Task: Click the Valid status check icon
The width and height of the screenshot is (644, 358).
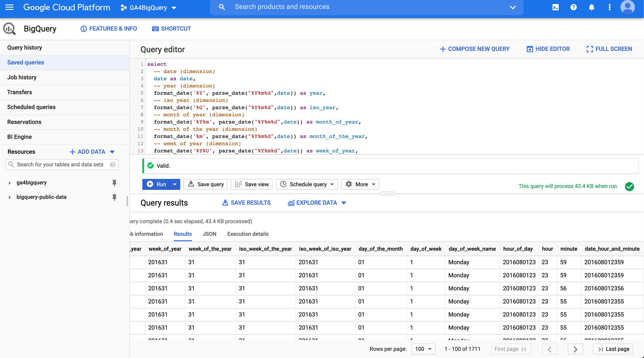Action: [x=150, y=166]
